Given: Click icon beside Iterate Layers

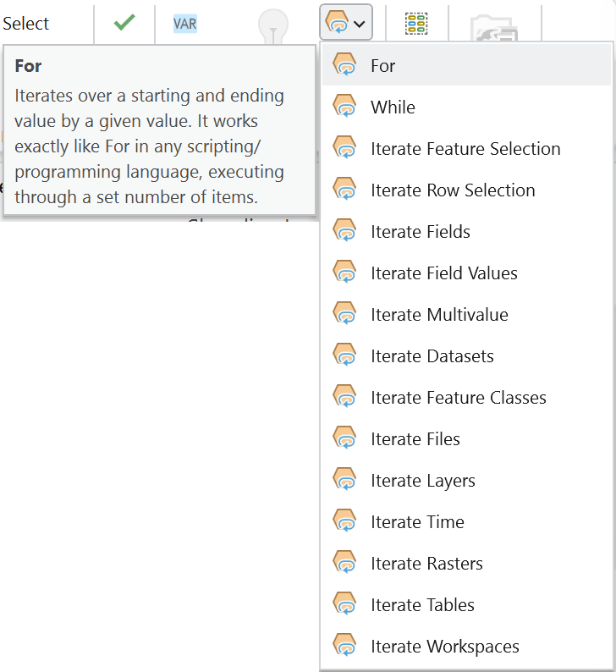Looking at the screenshot, I should (345, 479).
